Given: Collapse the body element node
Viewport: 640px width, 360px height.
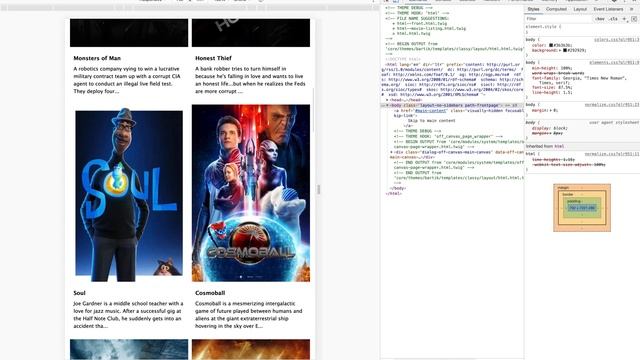Looking at the screenshot, I should pos(387,105).
